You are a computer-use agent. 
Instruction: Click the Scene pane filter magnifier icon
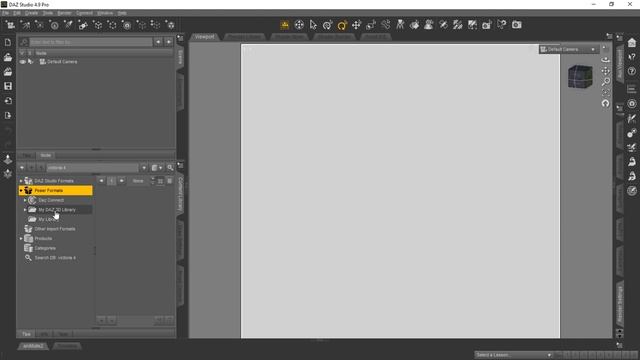[24, 42]
